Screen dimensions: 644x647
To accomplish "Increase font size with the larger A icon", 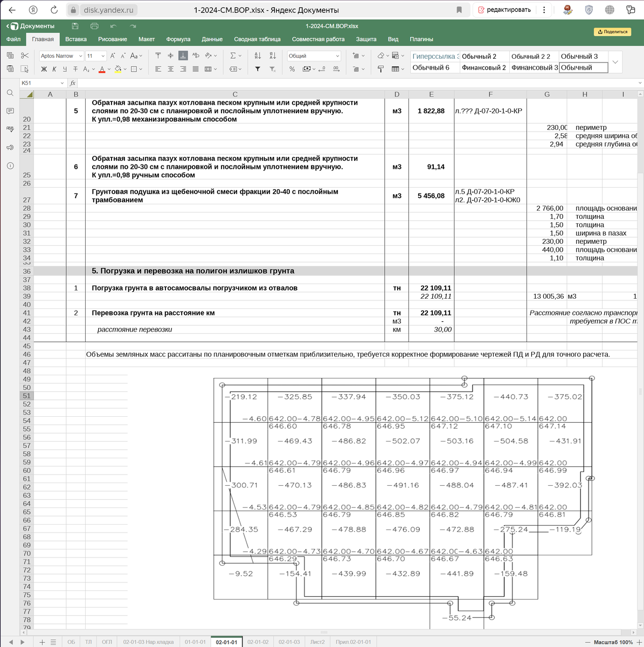I will coord(113,56).
